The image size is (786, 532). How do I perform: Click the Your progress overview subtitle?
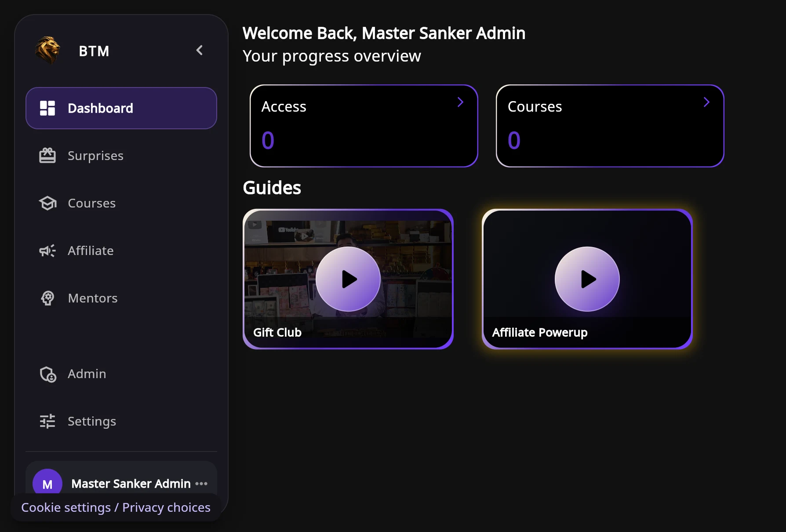(332, 56)
